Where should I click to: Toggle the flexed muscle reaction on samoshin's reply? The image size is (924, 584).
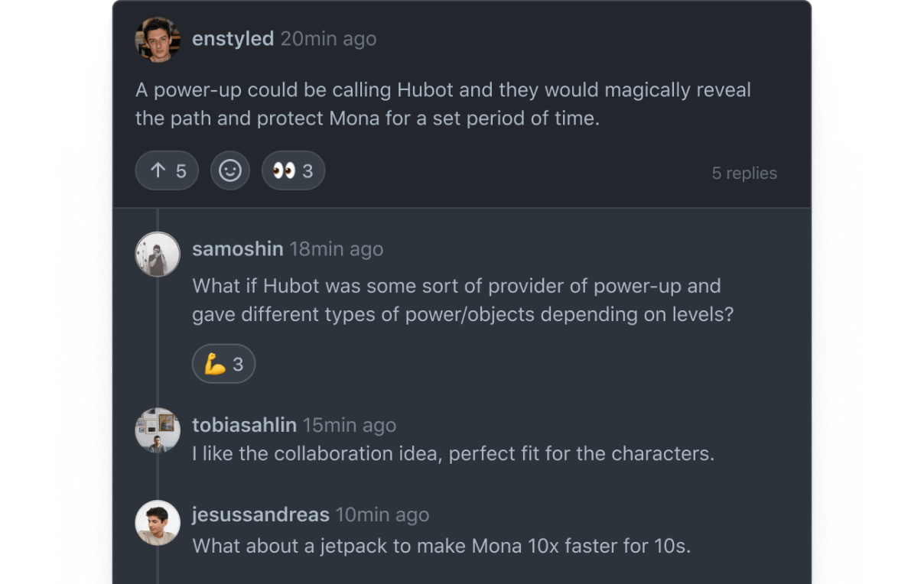click(223, 365)
